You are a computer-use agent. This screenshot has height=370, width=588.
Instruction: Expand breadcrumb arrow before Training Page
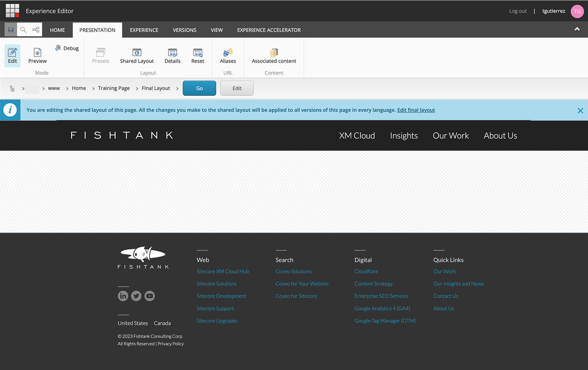(x=93, y=88)
